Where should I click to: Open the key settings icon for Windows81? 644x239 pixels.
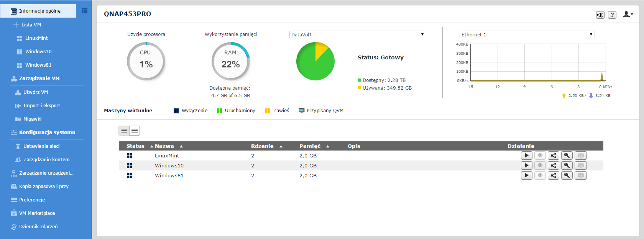tap(567, 175)
